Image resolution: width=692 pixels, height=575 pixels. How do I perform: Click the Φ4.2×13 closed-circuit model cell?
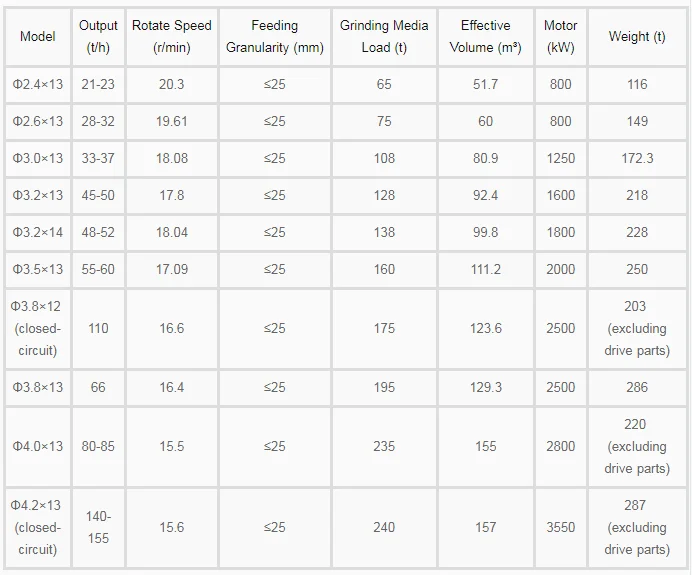pos(38,527)
